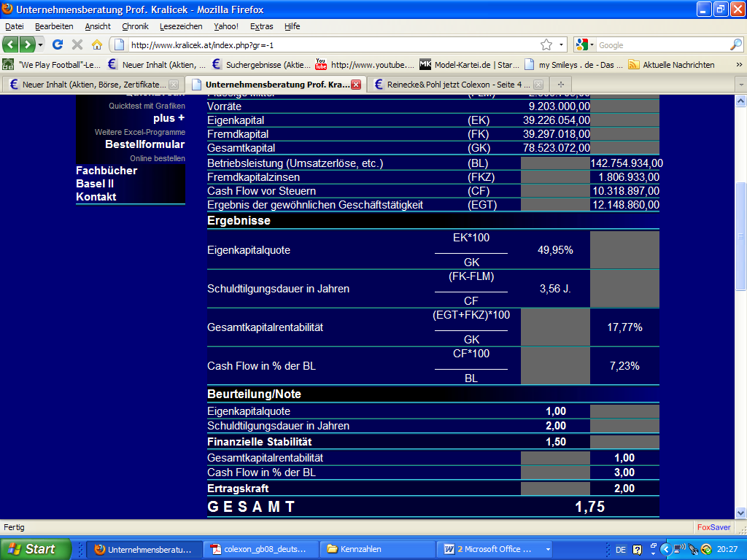Click the search magnifier icon
The height and width of the screenshot is (560, 747).
(x=736, y=44)
